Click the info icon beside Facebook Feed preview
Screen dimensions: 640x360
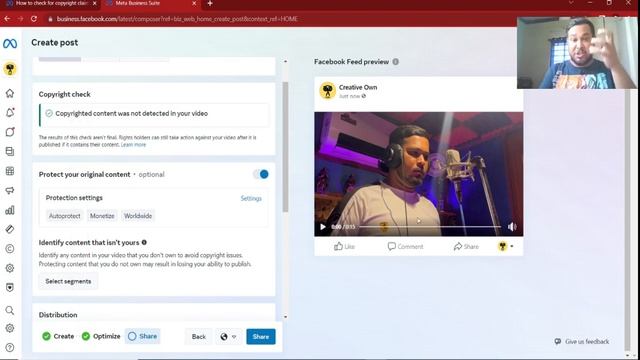[x=396, y=62]
